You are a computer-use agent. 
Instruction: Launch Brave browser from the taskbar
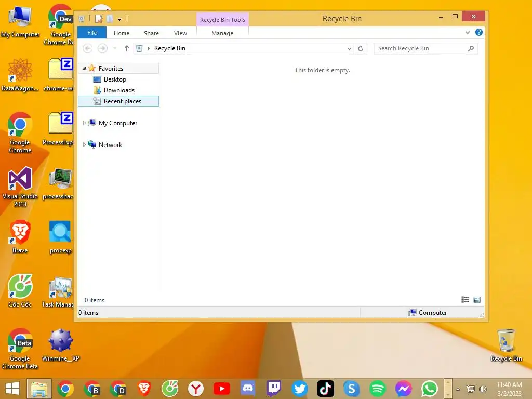click(144, 389)
